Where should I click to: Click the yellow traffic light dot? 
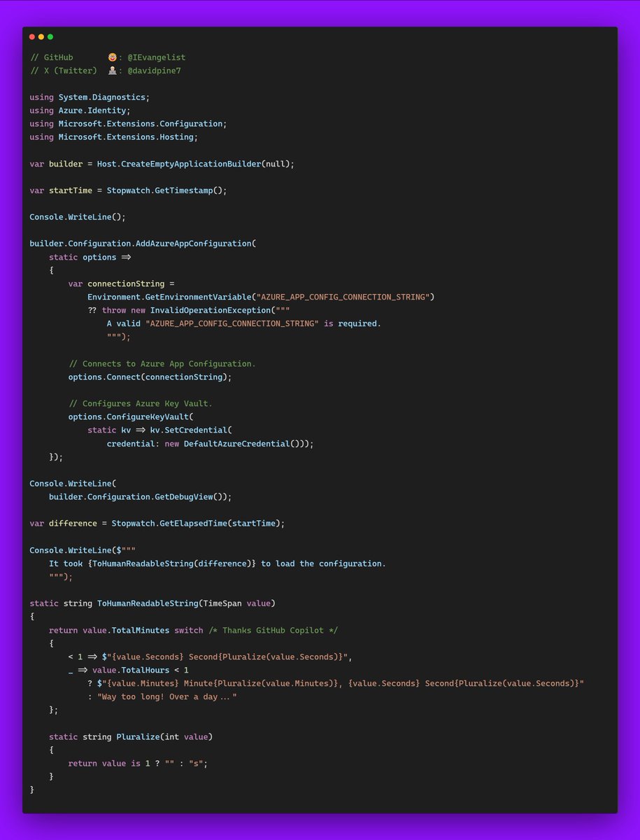click(41, 36)
